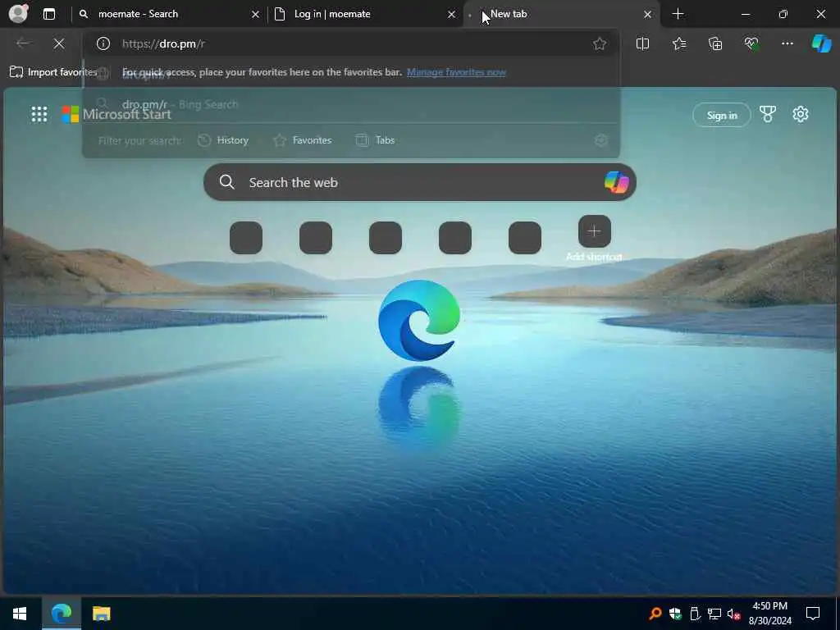Image resolution: width=840 pixels, height=630 pixels.
Task: Close the moemate - Search tab
Action: 256,15
